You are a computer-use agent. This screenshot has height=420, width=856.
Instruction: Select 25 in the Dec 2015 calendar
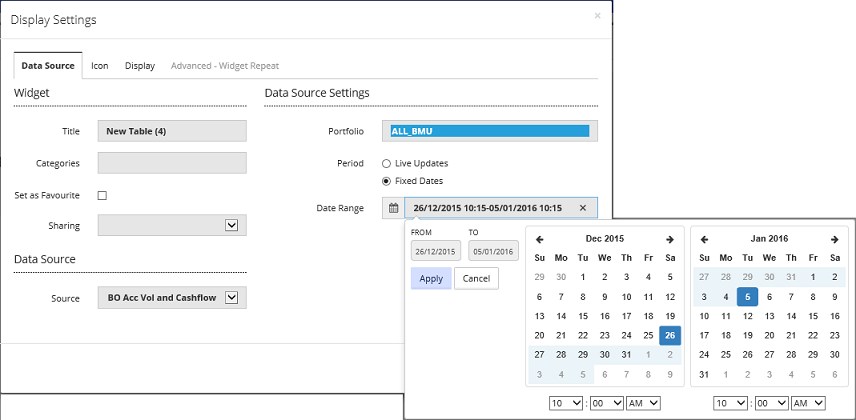pos(648,336)
